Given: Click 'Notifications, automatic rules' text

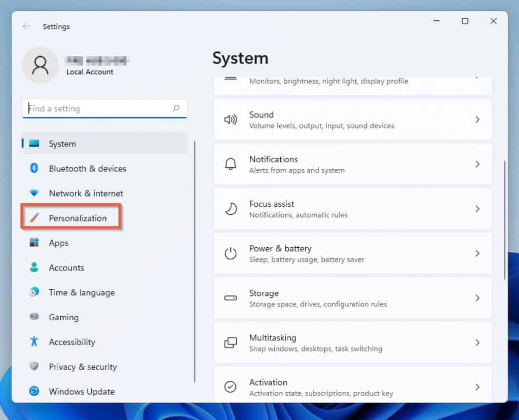Looking at the screenshot, I should tap(298, 215).
